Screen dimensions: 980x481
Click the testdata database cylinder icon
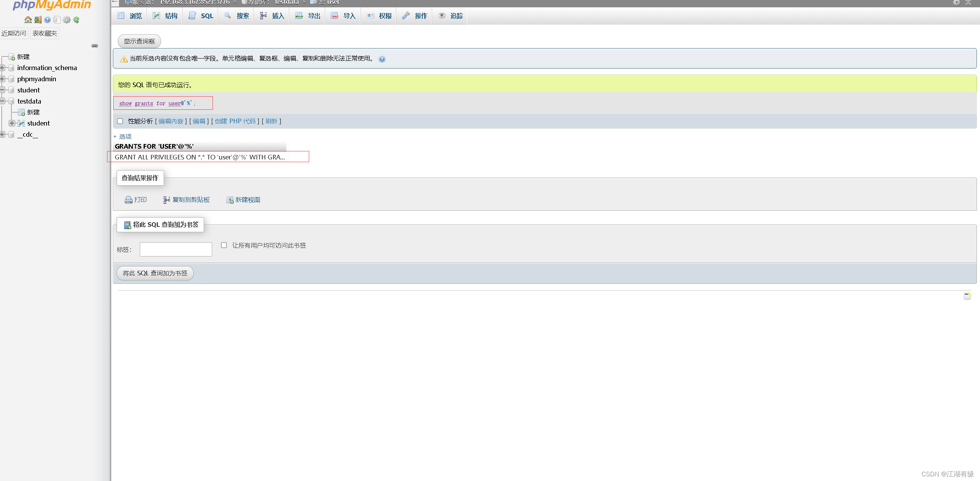point(12,101)
